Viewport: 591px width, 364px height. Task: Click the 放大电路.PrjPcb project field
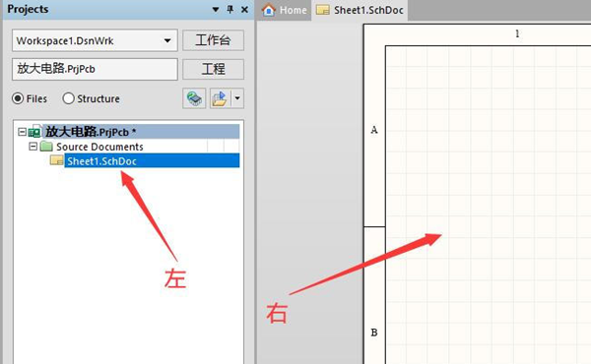[95, 69]
